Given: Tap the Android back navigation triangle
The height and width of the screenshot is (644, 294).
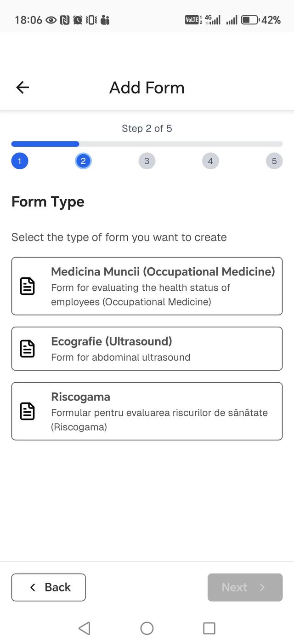Looking at the screenshot, I should (x=84, y=628).
